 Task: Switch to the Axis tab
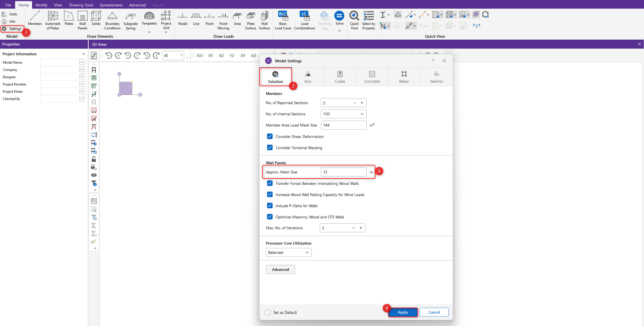(308, 77)
